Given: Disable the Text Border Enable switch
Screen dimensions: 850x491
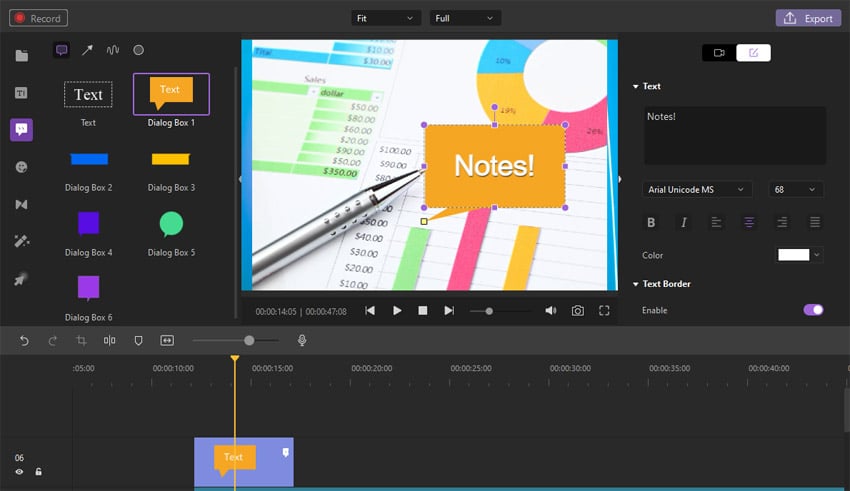Looking at the screenshot, I should point(813,310).
